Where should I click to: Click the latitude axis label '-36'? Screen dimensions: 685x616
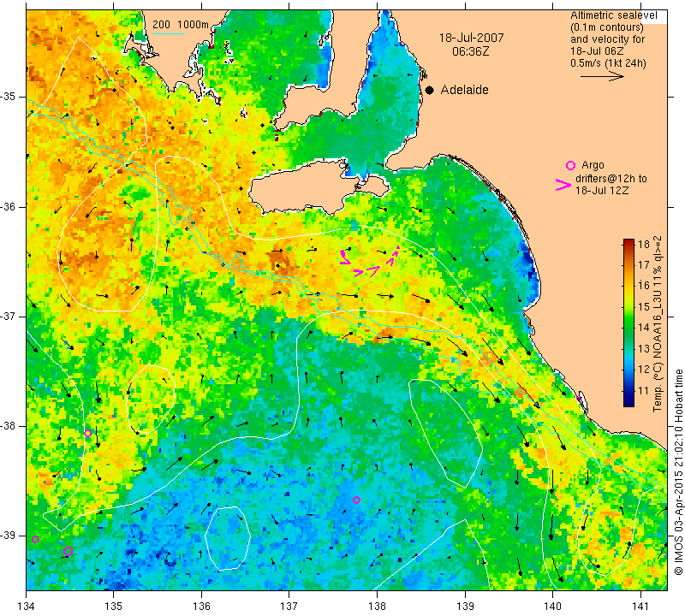(9, 206)
